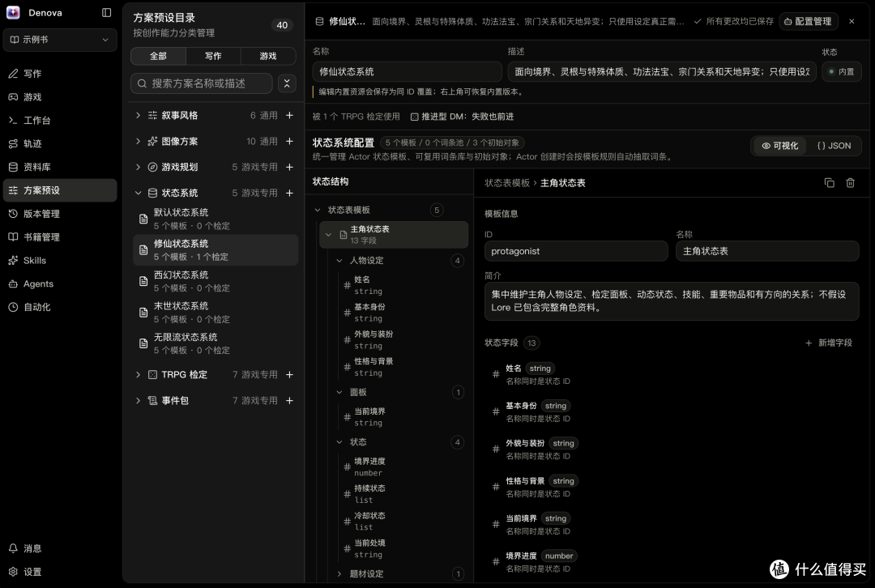875x588 pixels.
Task: Switch to 可视化 view
Action: [780, 146]
